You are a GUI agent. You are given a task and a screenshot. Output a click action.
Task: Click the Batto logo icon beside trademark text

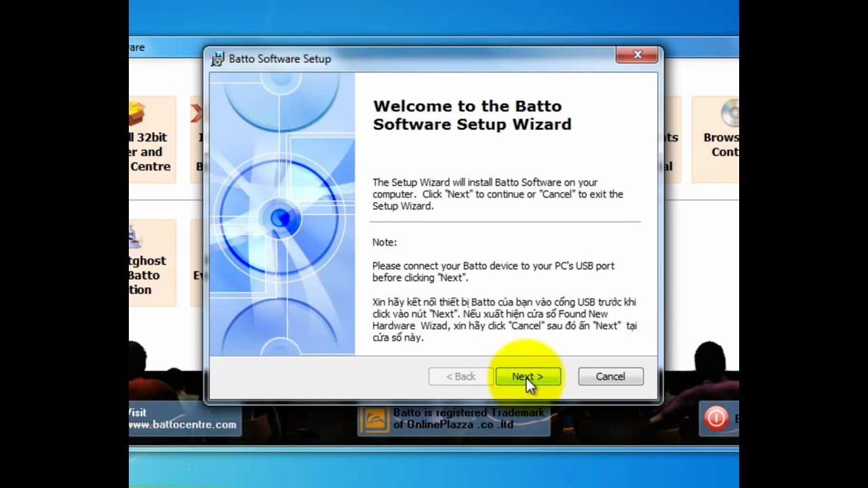375,419
